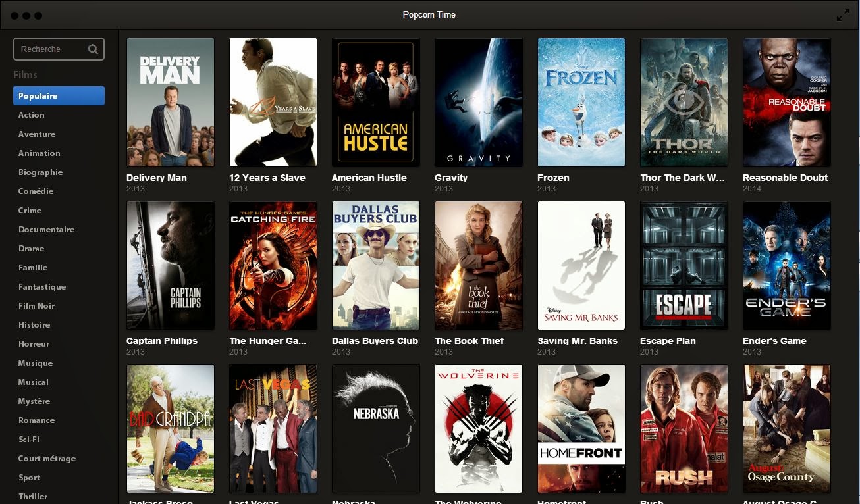The height and width of the screenshot is (504, 860).
Task: Open the August Osage County poster
Action: tap(787, 428)
